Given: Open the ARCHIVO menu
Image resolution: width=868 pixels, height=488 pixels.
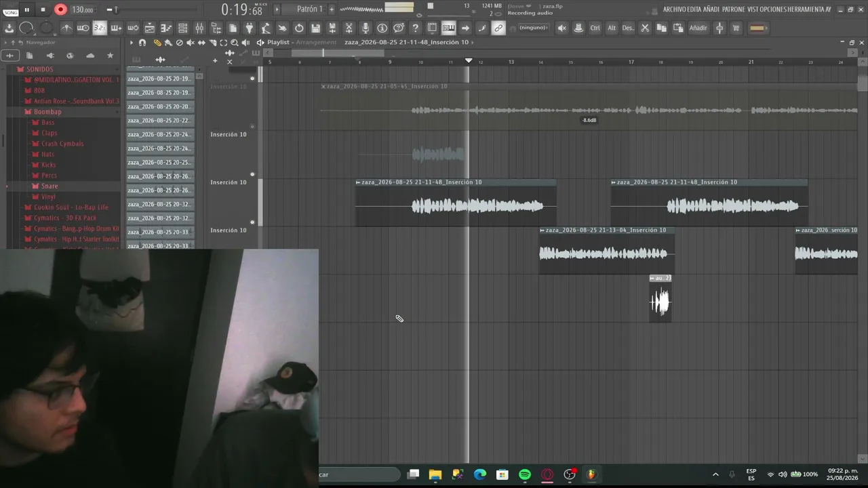Looking at the screenshot, I should pyautogui.click(x=674, y=9).
